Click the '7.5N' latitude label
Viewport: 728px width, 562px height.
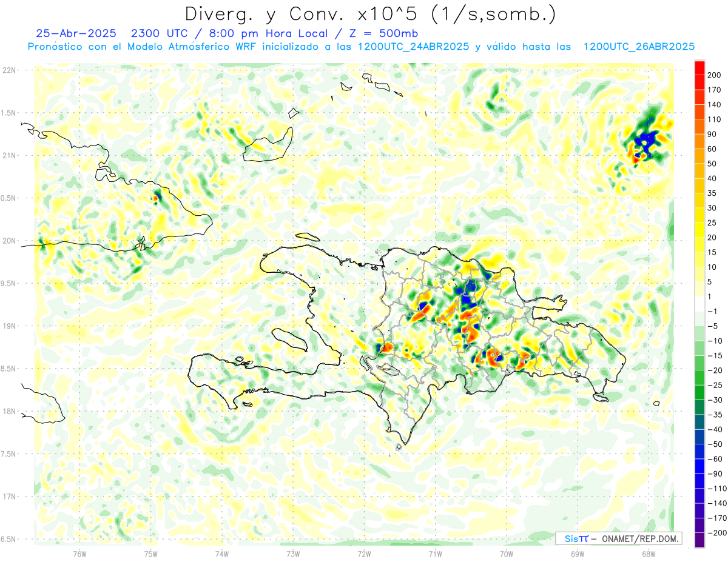(8, 454)
